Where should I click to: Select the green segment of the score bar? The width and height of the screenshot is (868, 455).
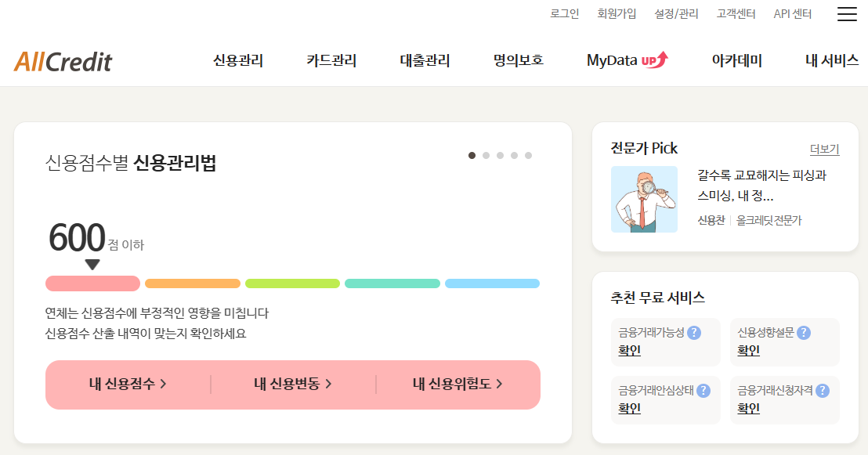click(292, 283)
